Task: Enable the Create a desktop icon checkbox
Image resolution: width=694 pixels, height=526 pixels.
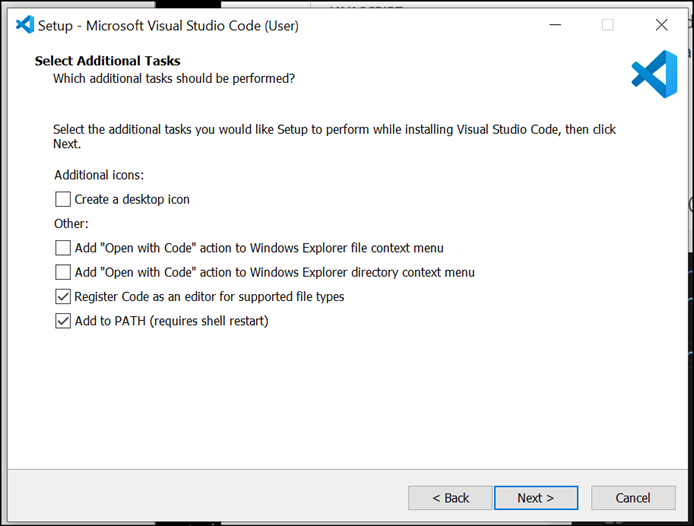Action: point(63,199)
